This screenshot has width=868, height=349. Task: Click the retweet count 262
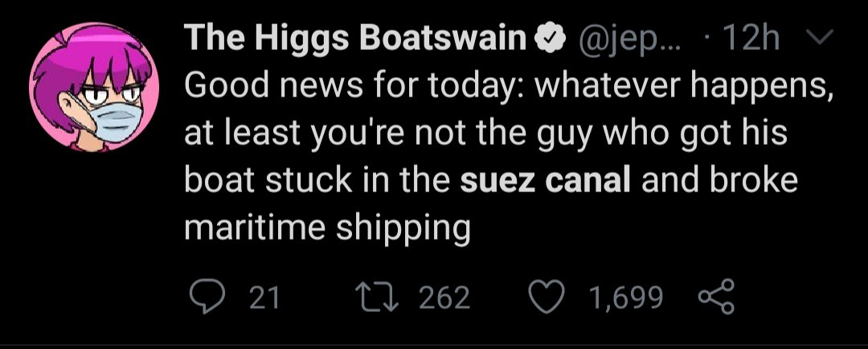click(444, 298)
